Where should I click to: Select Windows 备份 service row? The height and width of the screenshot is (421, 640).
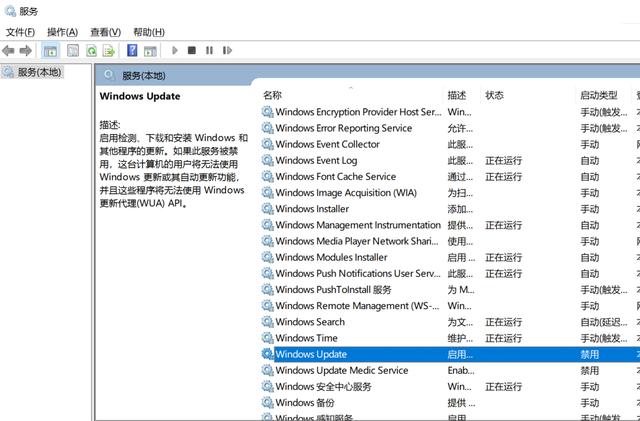451,402
